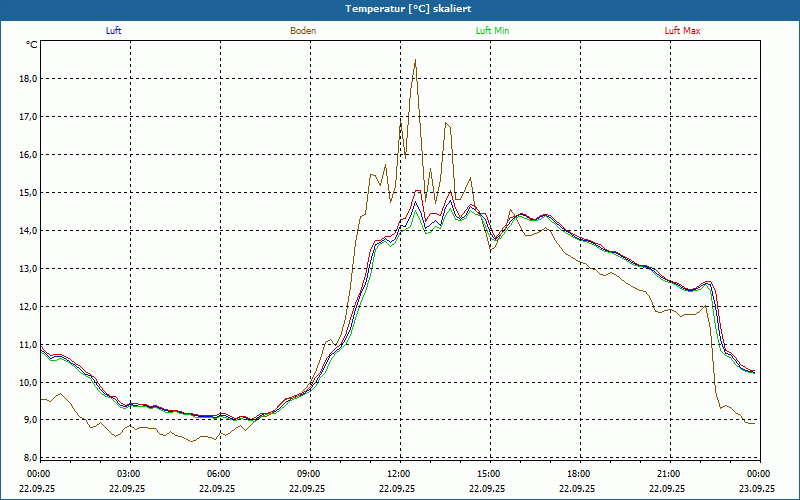
Task: Click the °C unit label on the axis
Action: 32,45
